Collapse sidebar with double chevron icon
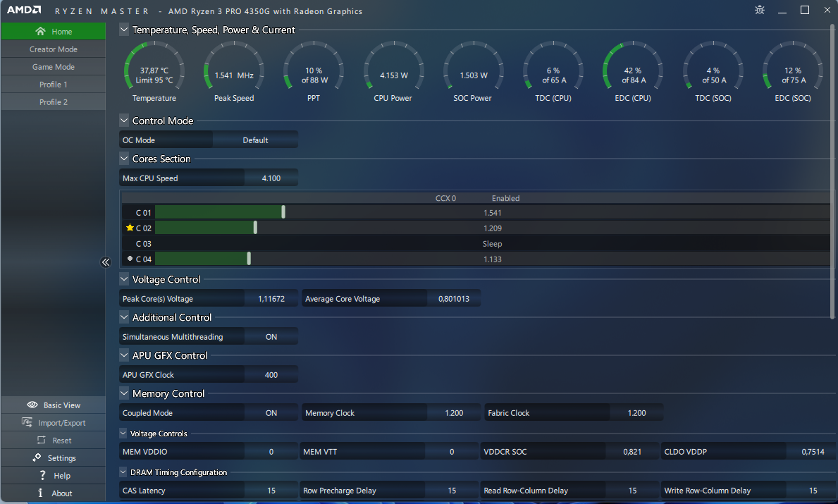 point(105,262)
